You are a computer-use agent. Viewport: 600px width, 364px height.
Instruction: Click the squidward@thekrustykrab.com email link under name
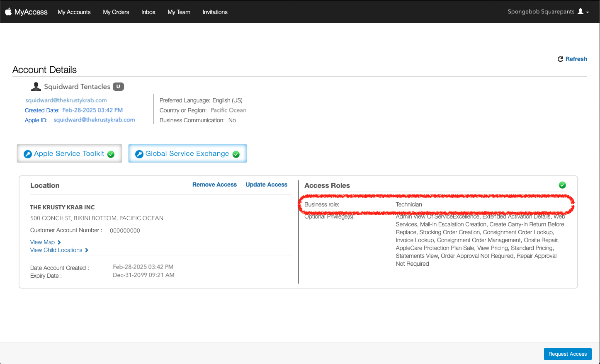(x=66, y=100)
